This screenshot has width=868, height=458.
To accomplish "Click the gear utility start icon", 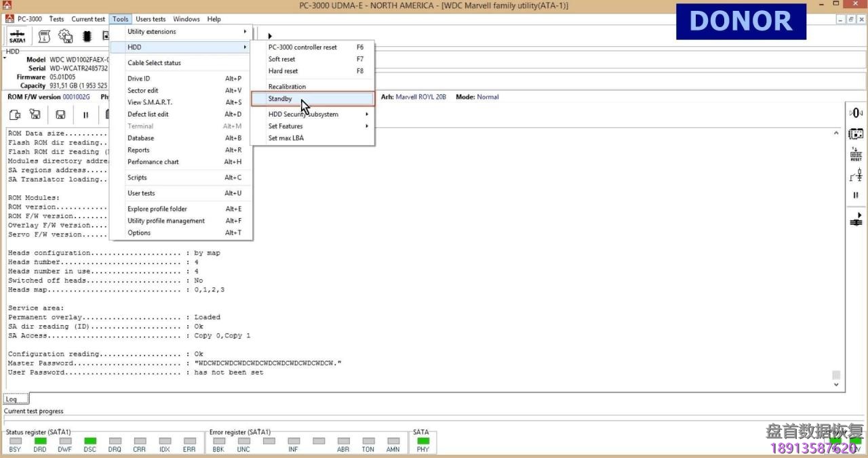I will pos(66,36).
